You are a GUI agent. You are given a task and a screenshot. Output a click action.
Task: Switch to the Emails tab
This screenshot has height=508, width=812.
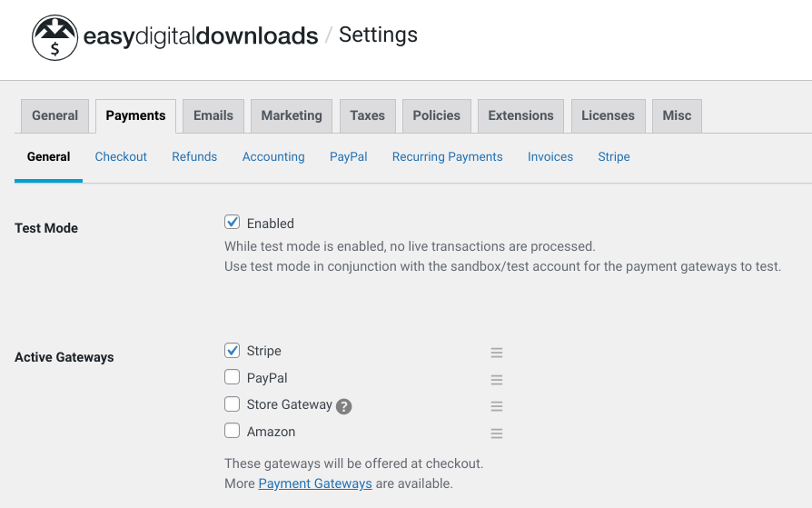click(x=213, y=115)
